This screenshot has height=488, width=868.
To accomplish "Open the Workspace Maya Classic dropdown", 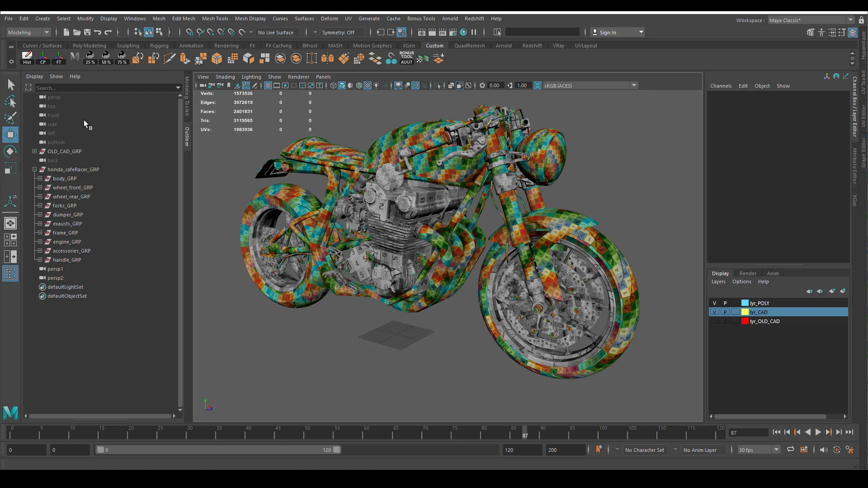I will 851,20.
